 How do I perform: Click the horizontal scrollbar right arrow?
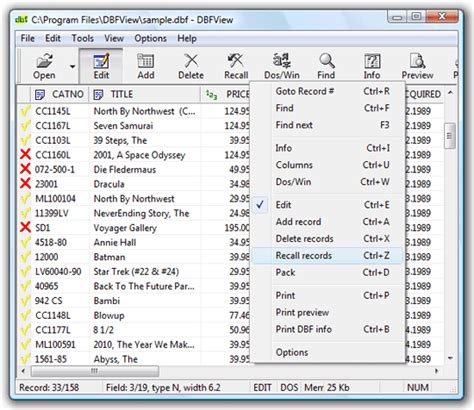pyautogui.click(x=437, y=371)
